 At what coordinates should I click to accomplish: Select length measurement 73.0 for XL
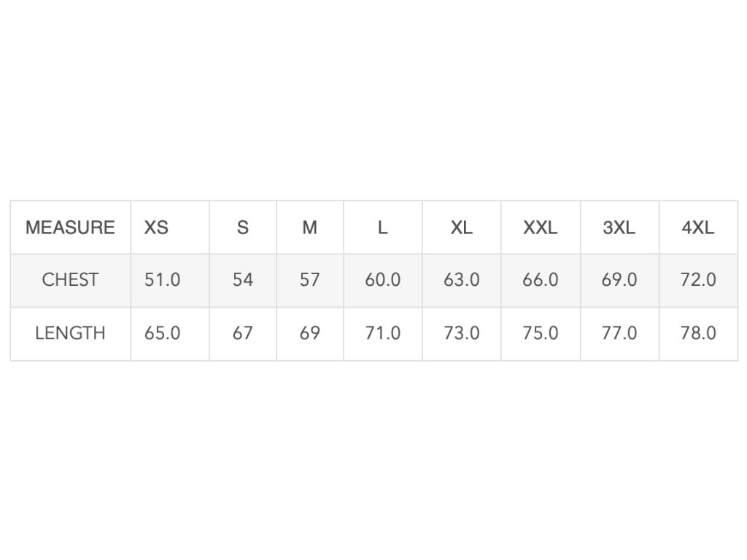(462, 333)
